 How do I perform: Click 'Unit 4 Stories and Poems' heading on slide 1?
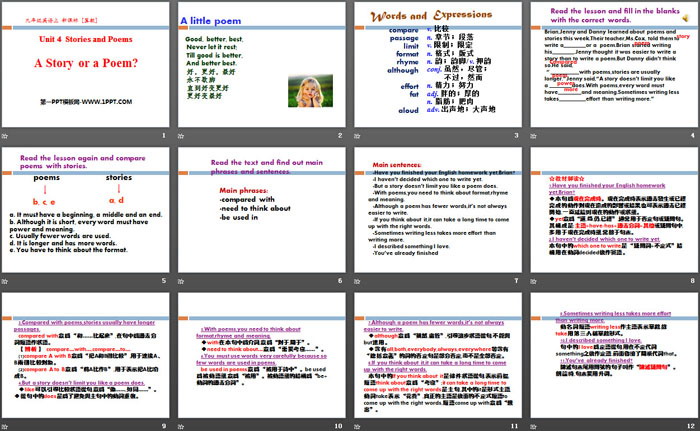click(x=86, y=39)
